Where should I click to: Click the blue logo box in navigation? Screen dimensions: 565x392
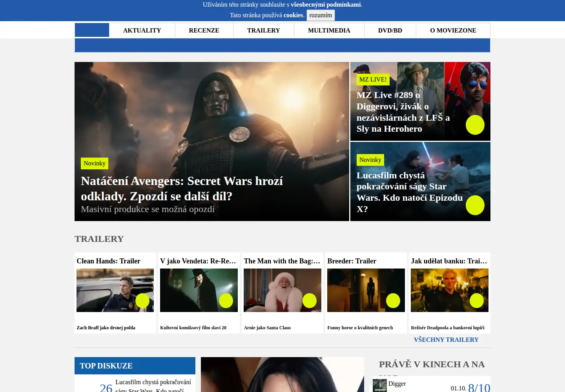pos(92,30)
